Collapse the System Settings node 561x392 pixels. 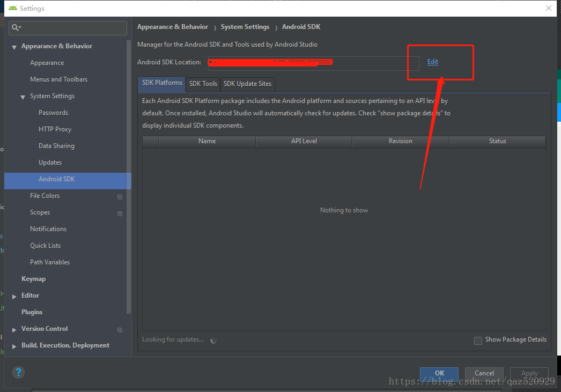(23, 97)
